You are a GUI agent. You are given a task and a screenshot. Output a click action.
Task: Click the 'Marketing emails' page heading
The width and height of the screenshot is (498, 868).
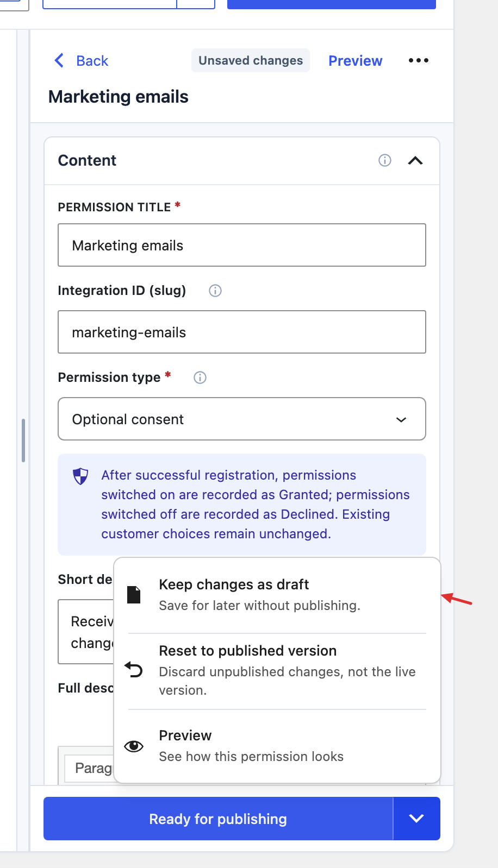coord(119,97)
